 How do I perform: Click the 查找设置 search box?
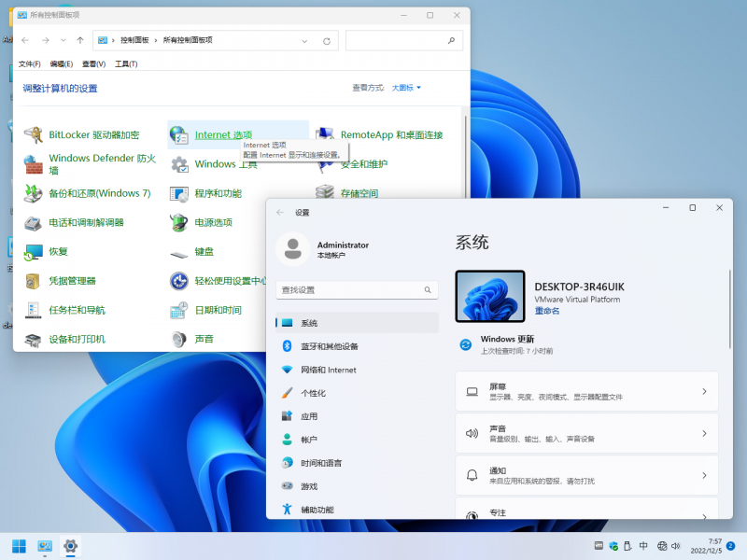click(357, 290)
